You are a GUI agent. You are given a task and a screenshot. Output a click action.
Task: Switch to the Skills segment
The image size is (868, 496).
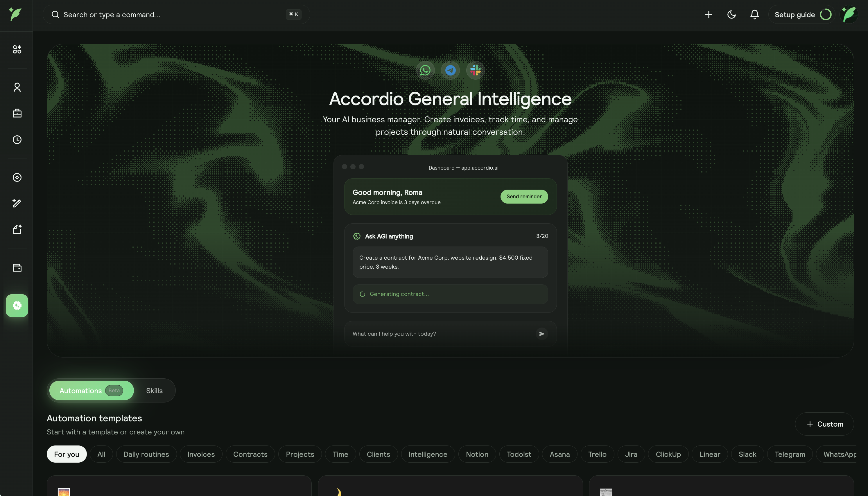154,390
